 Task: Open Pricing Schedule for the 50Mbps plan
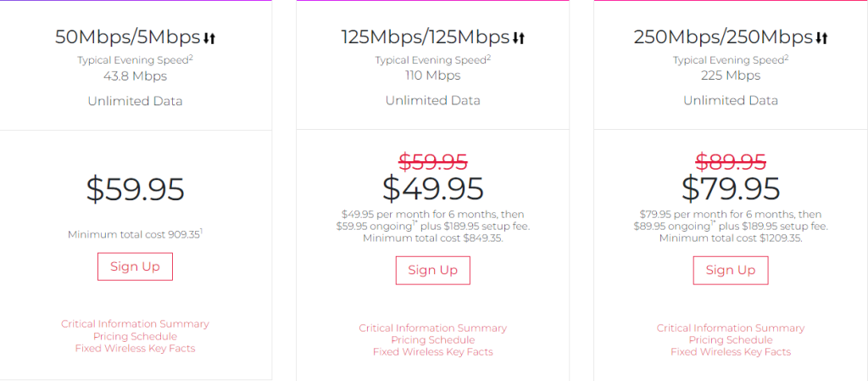click(x=135, y=336)
